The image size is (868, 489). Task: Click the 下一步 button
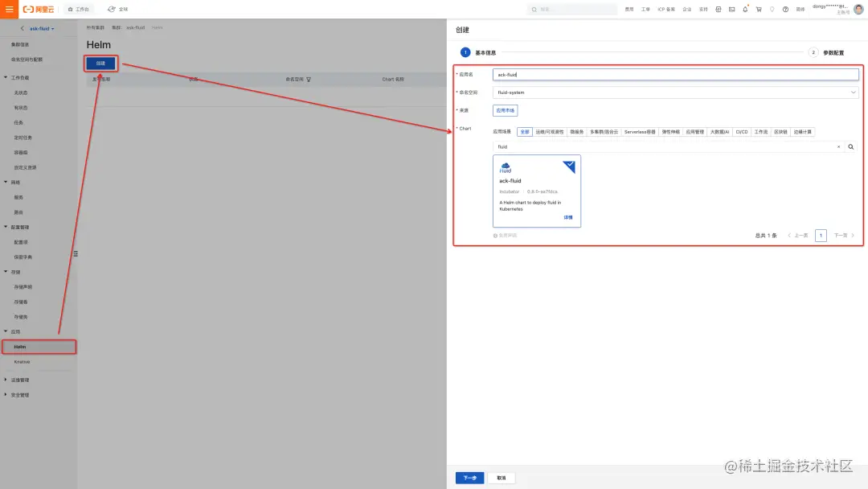469,478
